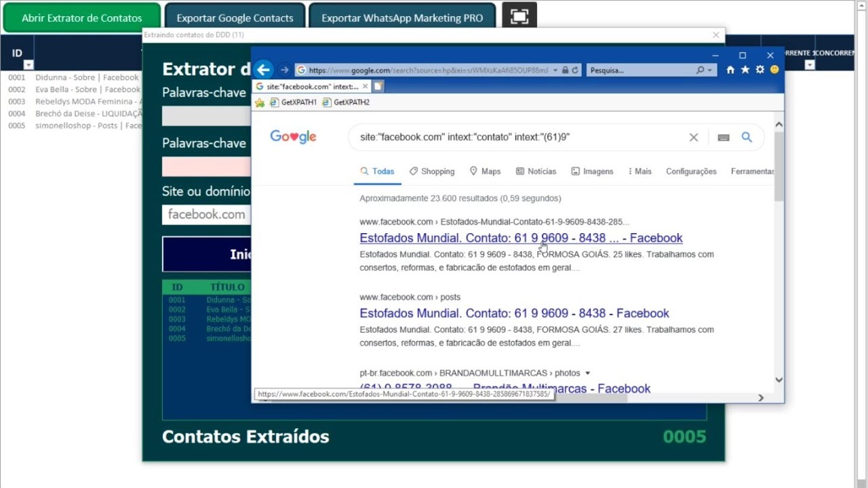868x488 pixels.
Task: Open Ferramentas in Google results
Action: 752,171
